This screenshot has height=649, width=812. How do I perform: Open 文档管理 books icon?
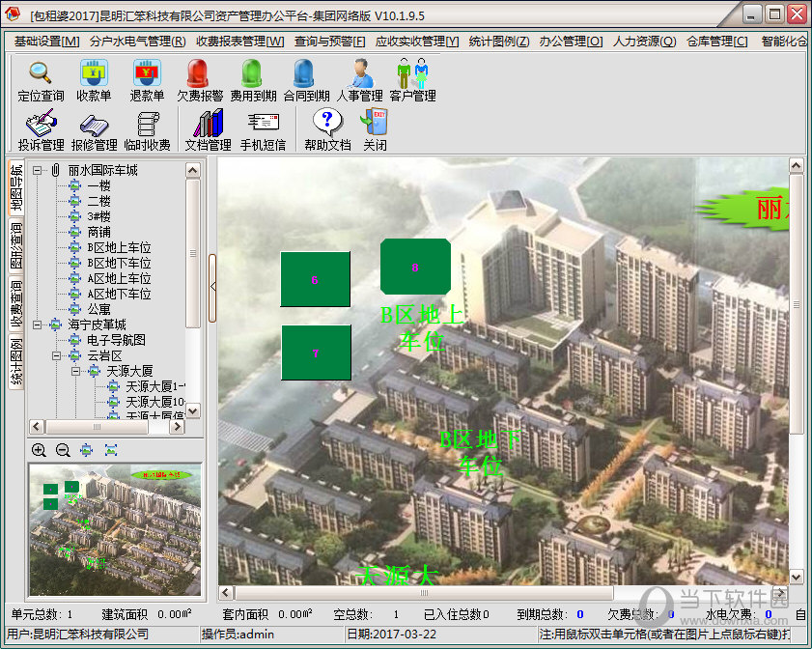pos(208,128)
